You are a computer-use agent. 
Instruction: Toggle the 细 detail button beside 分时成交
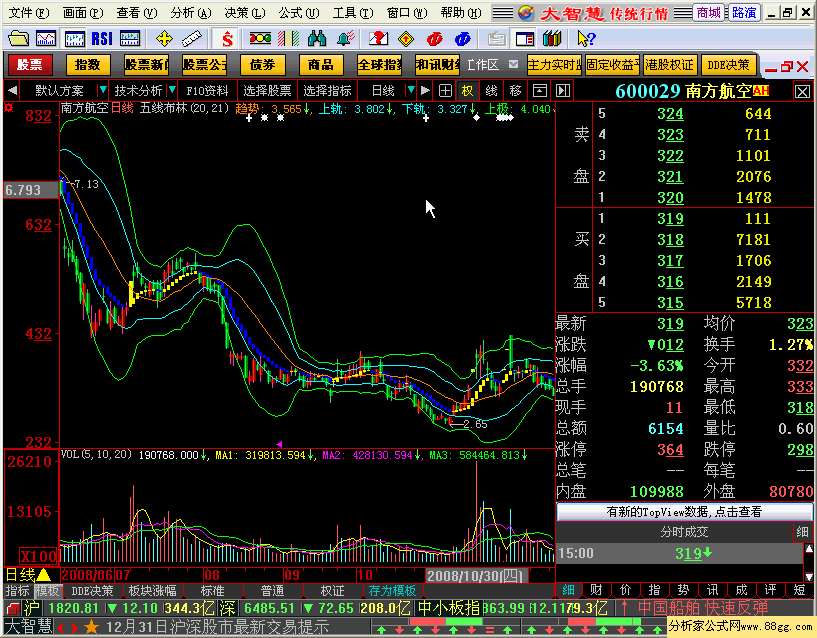click(x=802, y=532)
